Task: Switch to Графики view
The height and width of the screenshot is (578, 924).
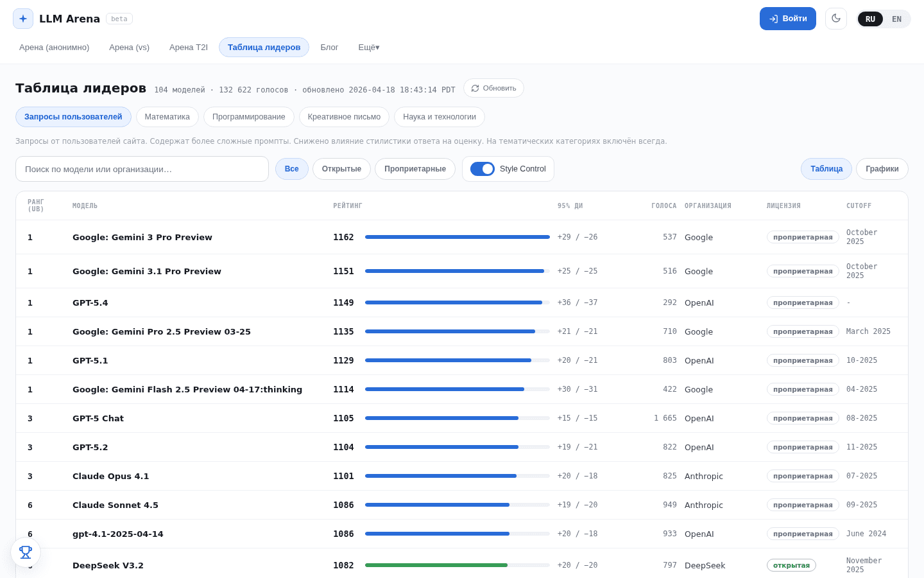Action: 882,169
